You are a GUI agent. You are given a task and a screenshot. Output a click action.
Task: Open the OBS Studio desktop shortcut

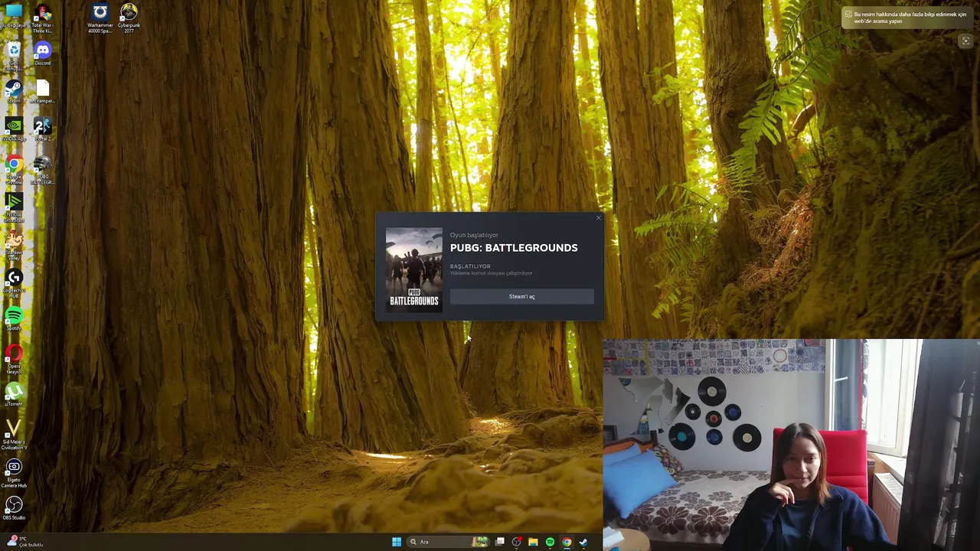pyautogui.click(x=14, y=508)
